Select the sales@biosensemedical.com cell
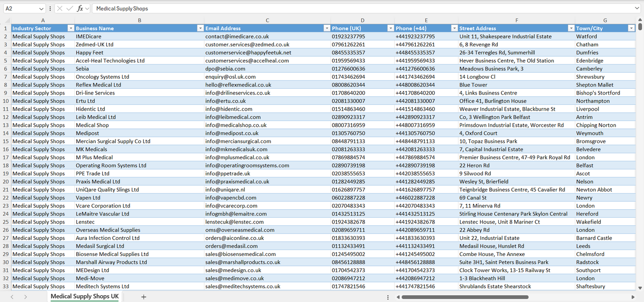 click(x=267, y=254)
